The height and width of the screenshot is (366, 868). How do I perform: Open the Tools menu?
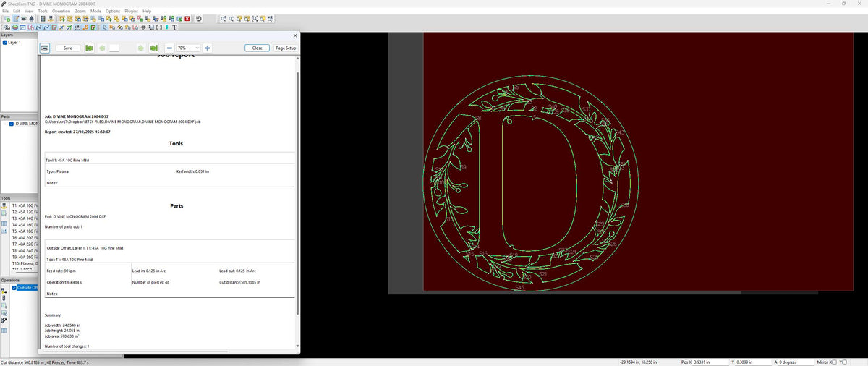click(x=43, y=12)
